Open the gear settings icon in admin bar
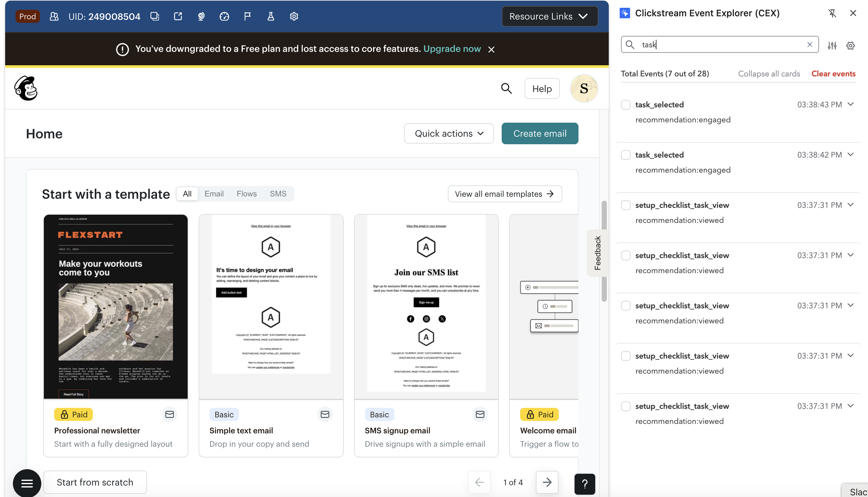Viewport: 868px width, 497px height. click(294, 16)
